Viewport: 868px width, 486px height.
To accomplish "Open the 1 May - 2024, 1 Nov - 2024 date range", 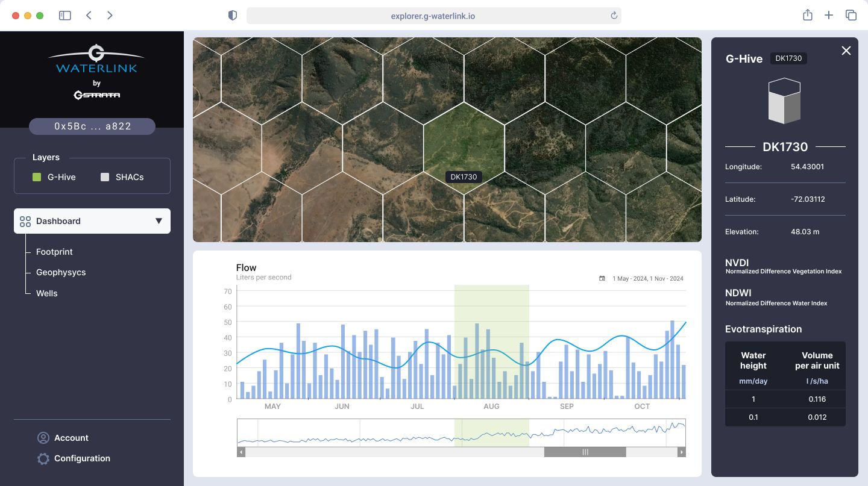I will coord(648,279).
